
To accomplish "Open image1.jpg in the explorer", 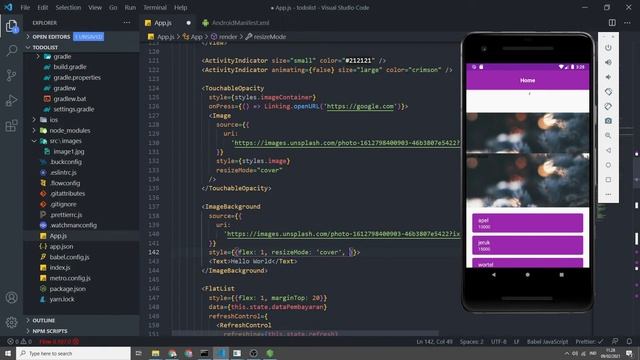I will [x=69, y=151].
